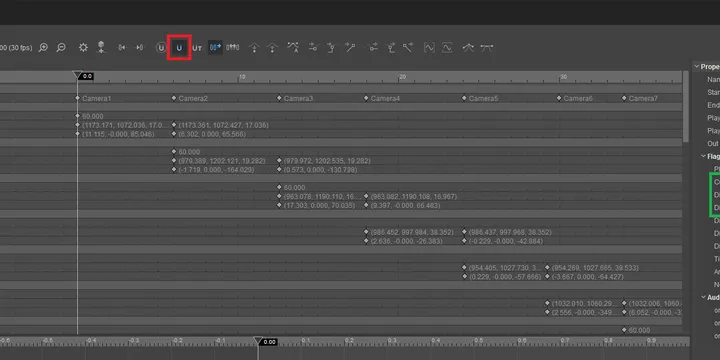Screen dimensions: 720x360
Task: Select the Camera5 keyframe
Action: 464,98
